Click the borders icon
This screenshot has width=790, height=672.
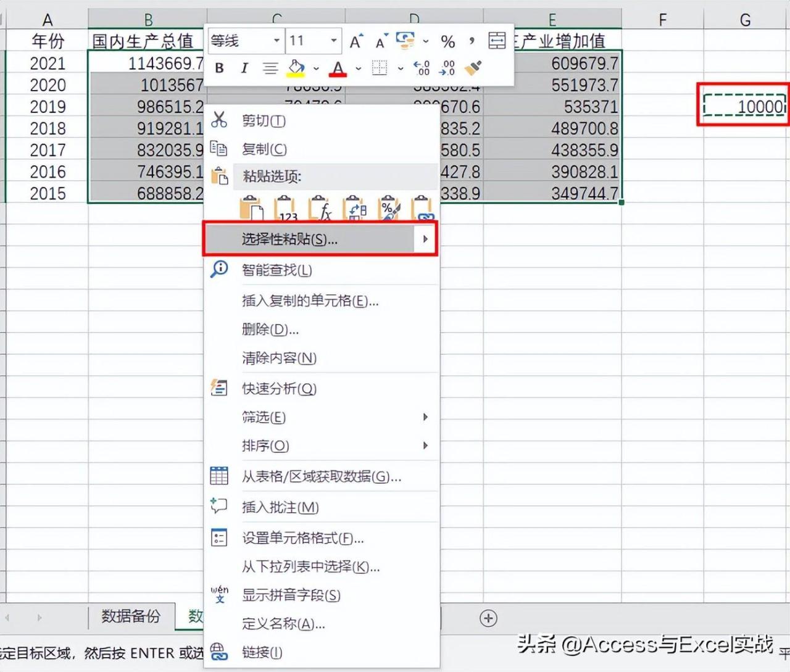[380, 68]
